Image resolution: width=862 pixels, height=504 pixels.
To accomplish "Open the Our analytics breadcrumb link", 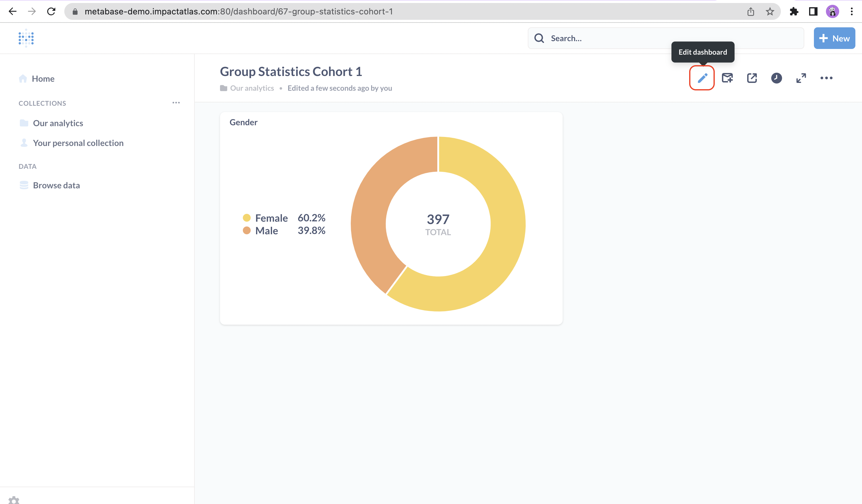I will pyautogui.click(x=252, y=88).
